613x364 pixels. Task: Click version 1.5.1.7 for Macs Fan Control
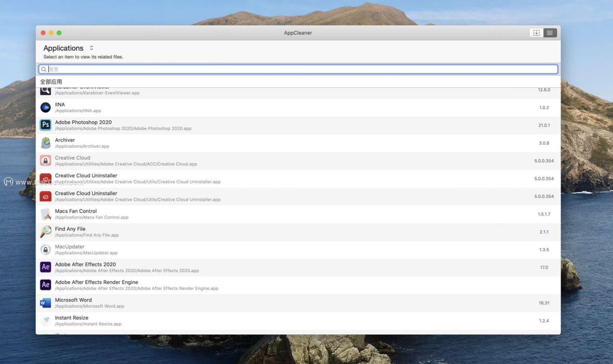(544, 214)
